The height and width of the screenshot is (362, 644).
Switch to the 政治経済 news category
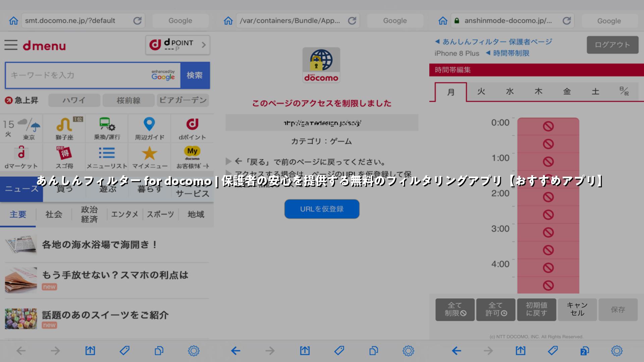tap(89, 215)
